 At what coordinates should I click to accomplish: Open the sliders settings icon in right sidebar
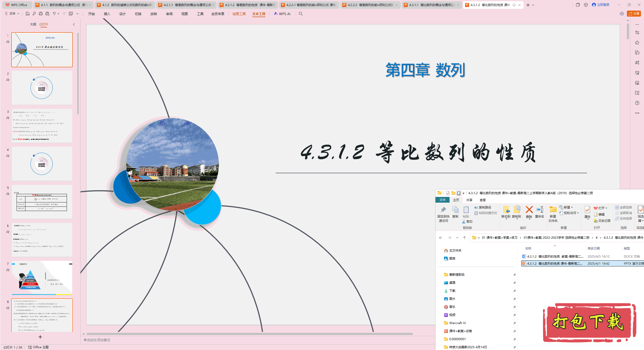click(x=637, y=32)
